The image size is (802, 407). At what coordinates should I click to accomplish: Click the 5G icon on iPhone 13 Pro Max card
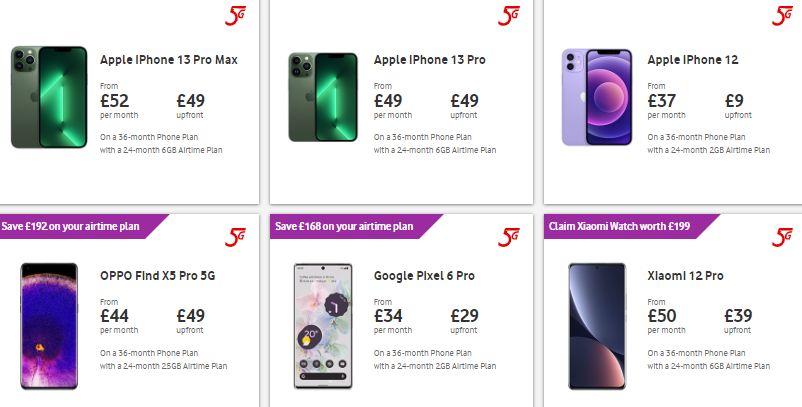tap(236, 15)
